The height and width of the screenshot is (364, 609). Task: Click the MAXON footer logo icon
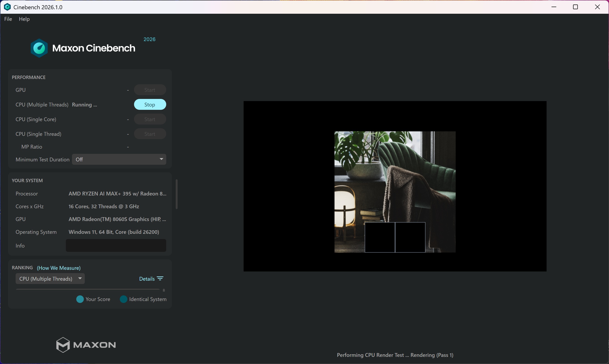[63, 345]
